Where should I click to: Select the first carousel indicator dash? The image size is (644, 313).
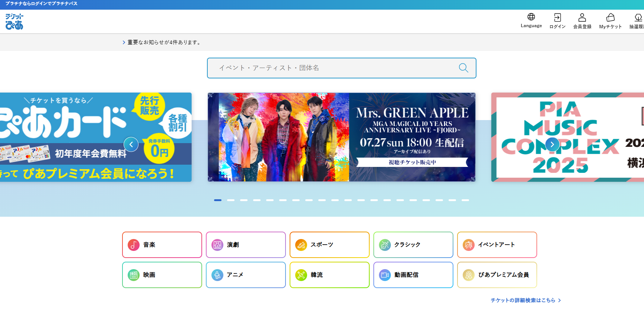[218, 200]
